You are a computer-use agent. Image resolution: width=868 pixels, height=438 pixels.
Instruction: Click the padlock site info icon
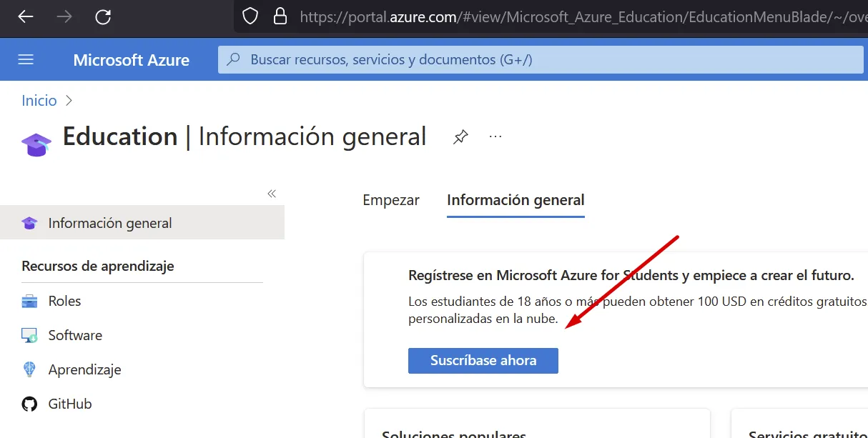[280, 16]
